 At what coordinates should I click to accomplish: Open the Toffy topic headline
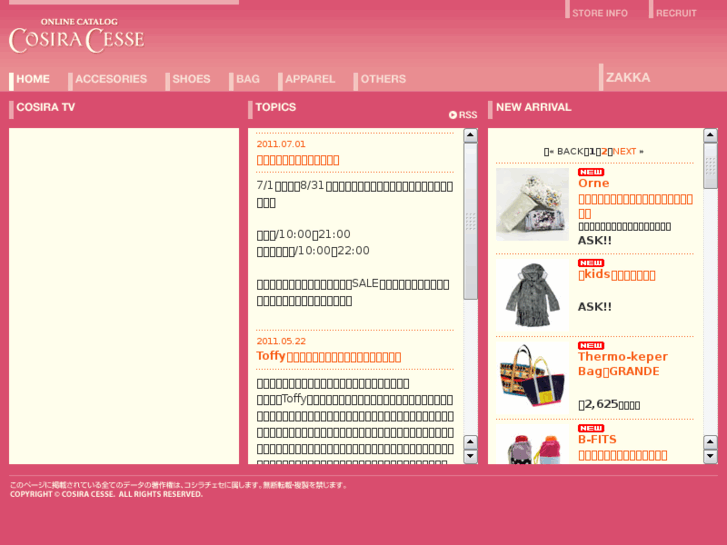point(329,356)
